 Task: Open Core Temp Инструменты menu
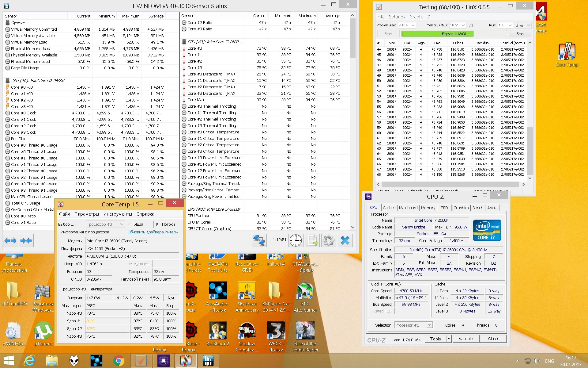tap(118, 214)
